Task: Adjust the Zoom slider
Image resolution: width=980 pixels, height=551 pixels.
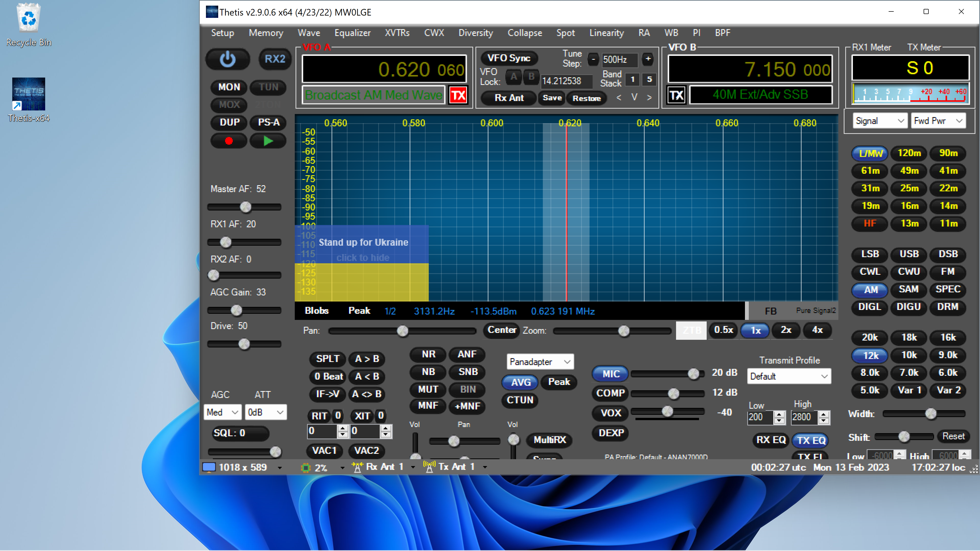Action: [612, 331]
